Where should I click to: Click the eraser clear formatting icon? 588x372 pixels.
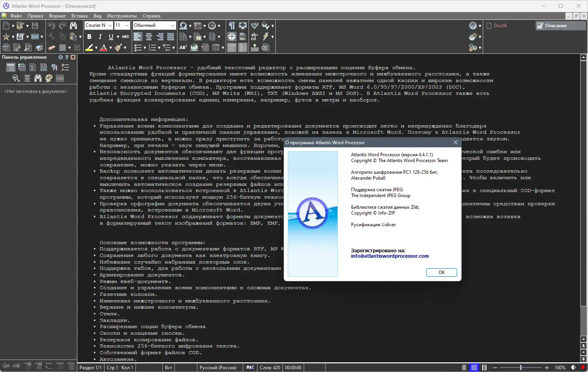(51, 47)
